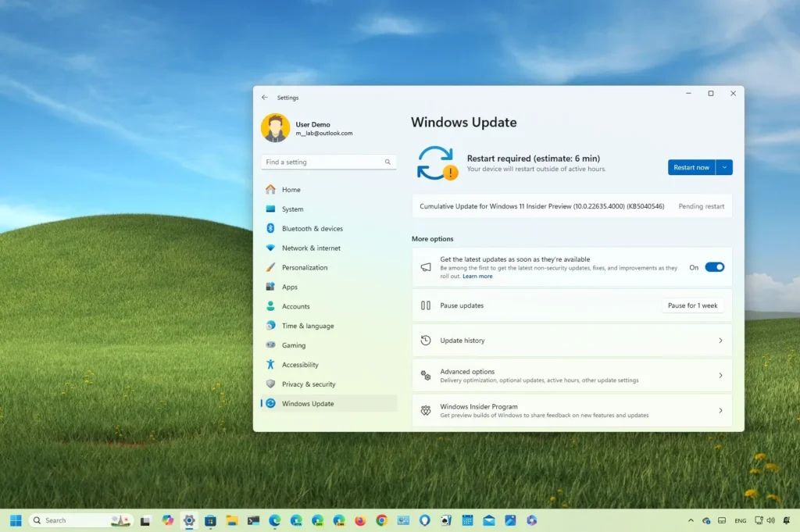Image resolution: width=800 pixels, height=532 pixels.
Task: Select Privacy & security in the sidebar
Action: coord(329,384)
